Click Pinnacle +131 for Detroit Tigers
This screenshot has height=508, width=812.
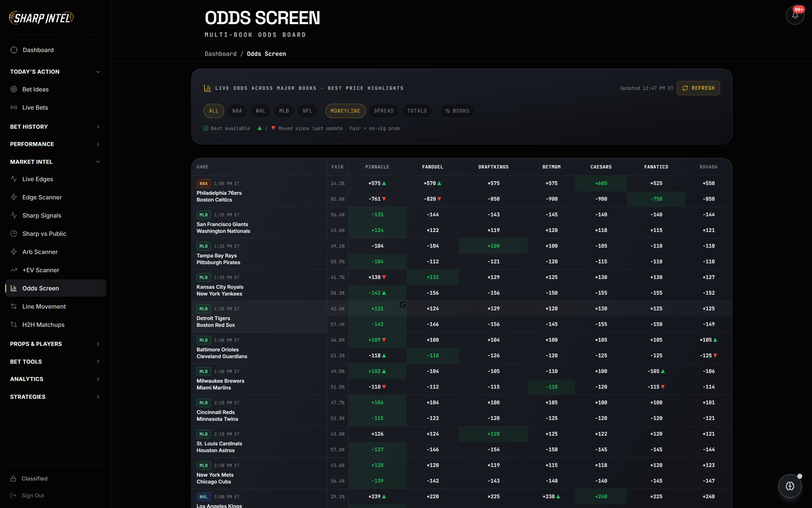(x=377, y=308)
